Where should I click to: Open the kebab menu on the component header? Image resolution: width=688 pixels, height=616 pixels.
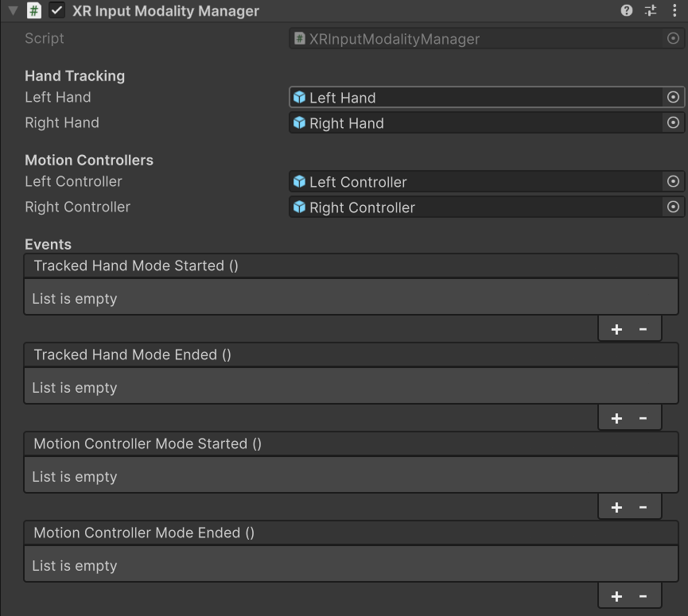(675, 11)
